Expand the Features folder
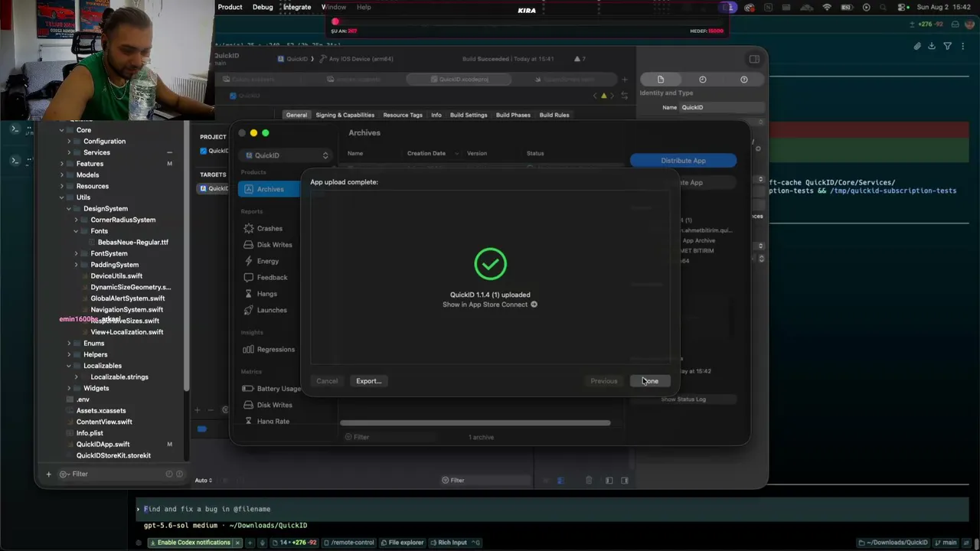The image size is (980, 551). [x=62, y=164]
